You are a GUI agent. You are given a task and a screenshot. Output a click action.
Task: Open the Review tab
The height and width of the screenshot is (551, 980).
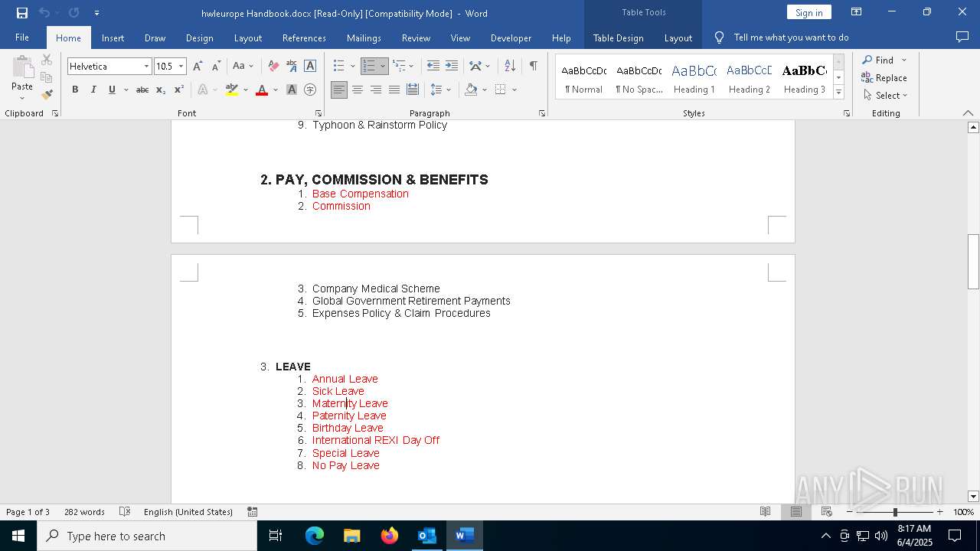pyautogui.click(x=416, y=37)
